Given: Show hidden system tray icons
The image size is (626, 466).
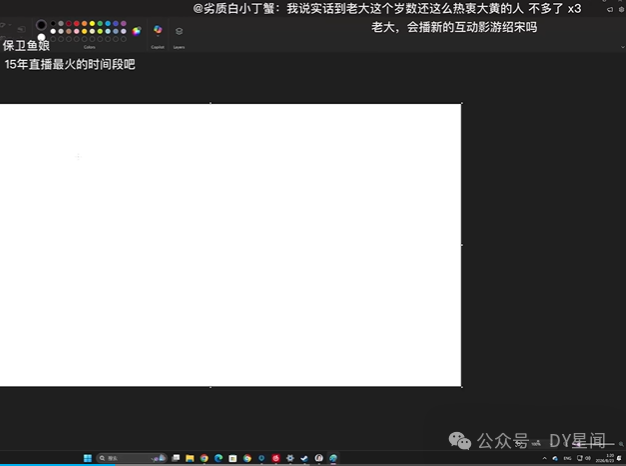Looking at the screenshot, I should (x=545, y=458).
